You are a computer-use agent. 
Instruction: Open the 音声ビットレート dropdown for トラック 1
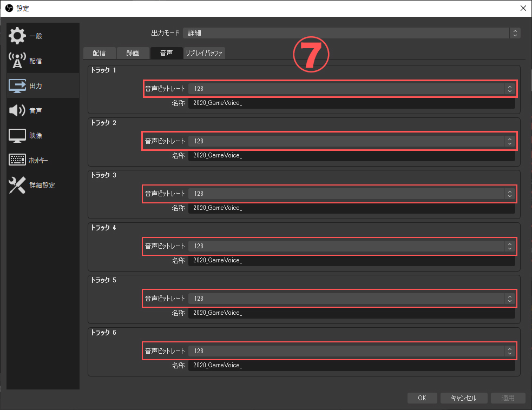pyautogui.click(x=351, y=89)
